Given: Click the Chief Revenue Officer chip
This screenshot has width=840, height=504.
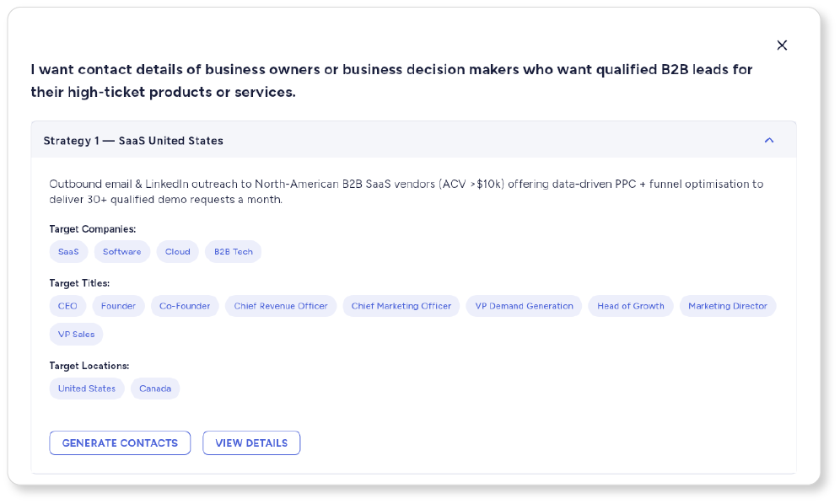Looking at the screenshot, I should tap(281, 306).
